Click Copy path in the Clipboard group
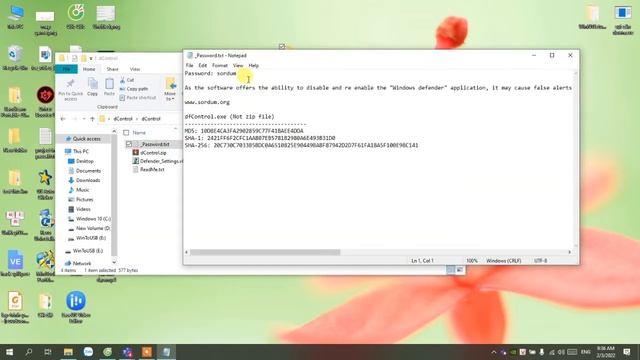Image resolution: width=640 pixels, height=360 pixels. (x=134, y=89)
